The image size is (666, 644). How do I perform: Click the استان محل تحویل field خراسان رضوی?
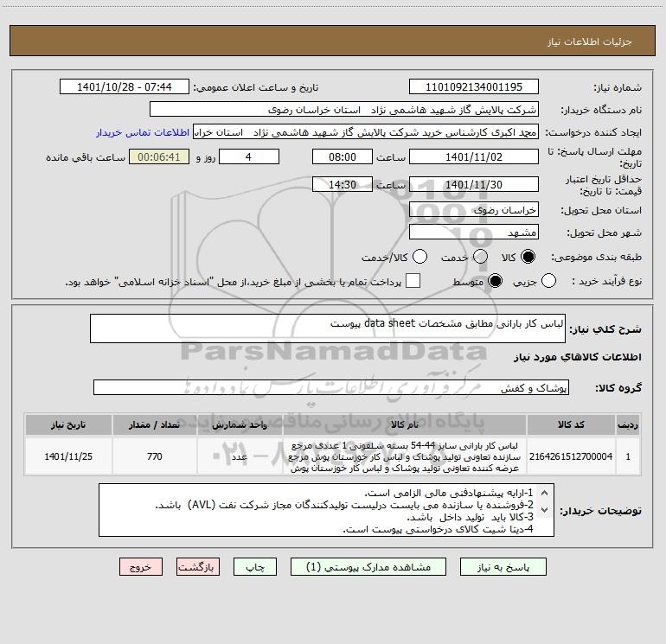(474, 209)
